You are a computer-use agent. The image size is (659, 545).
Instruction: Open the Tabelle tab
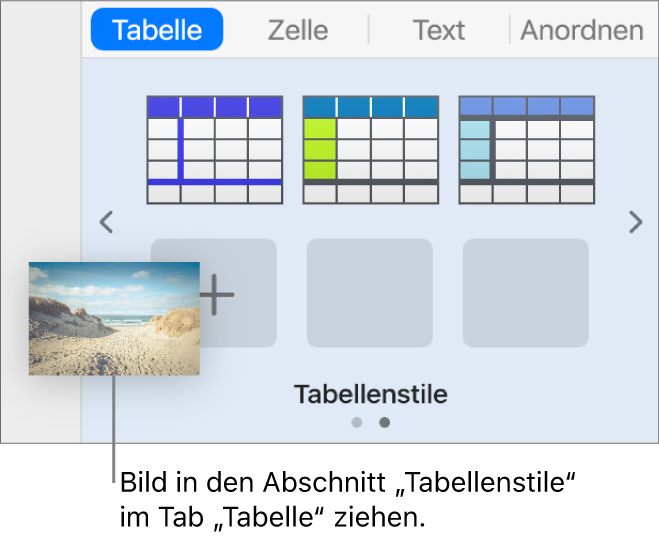pyautogui.click(x=156, y=30)
